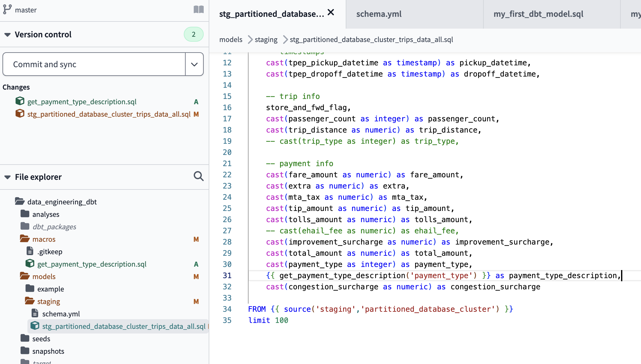The width and height of the screenshot is (641, 364).
Task: Click the open macros folder icon
Action: point(25,239)
